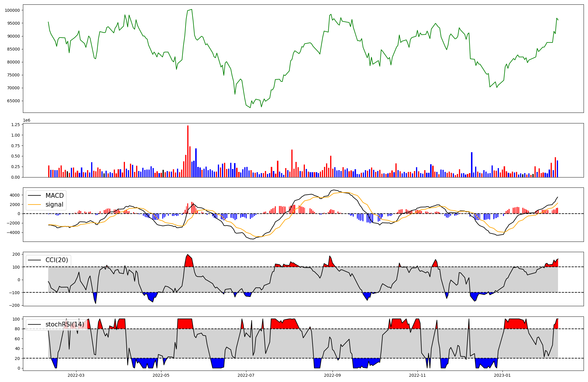This screenshot has height=382, width=588.
Task: Click the 100000 price axis label
Action: point(12,10)
